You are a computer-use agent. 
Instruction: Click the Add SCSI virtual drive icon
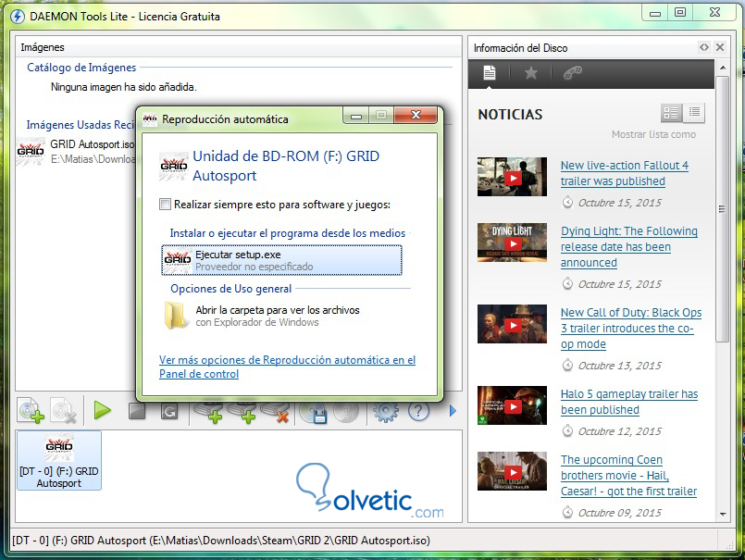pos(242,412)
